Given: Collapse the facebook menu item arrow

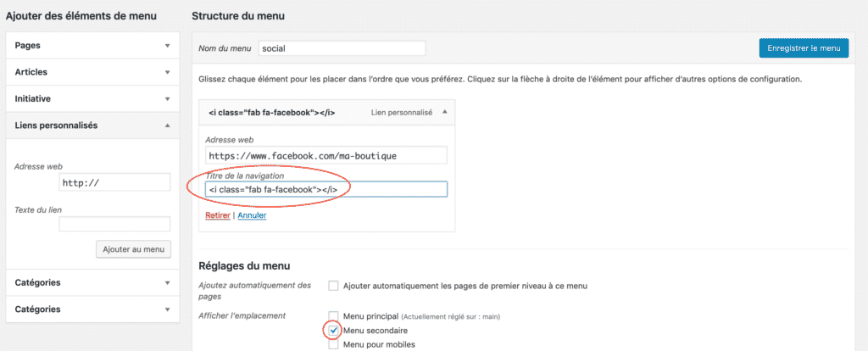Looking at the screenshot, I should coord(443,111).
